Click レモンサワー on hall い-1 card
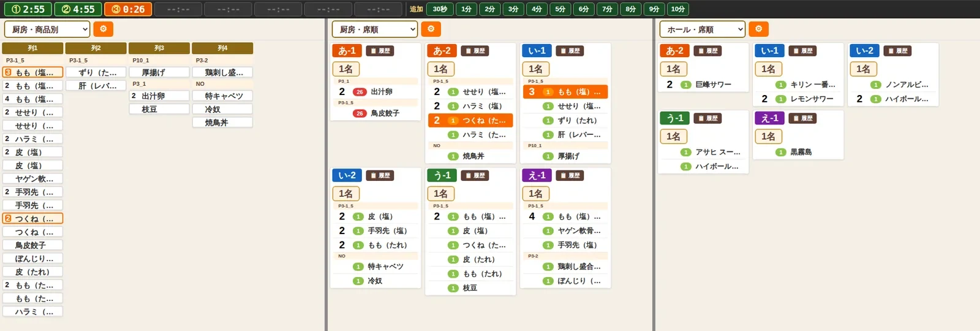The height and width of the screenshot is (331, 980). (798, 99)
